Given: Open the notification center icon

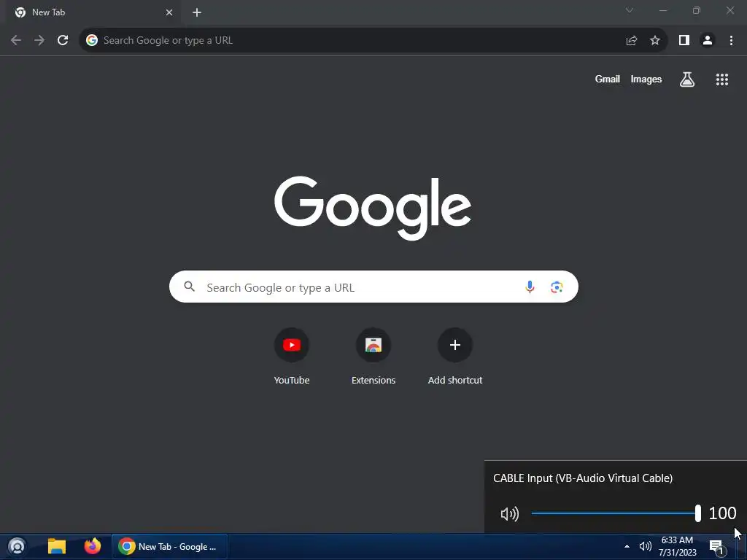Looking at the screenshot, I should point(717,547).
